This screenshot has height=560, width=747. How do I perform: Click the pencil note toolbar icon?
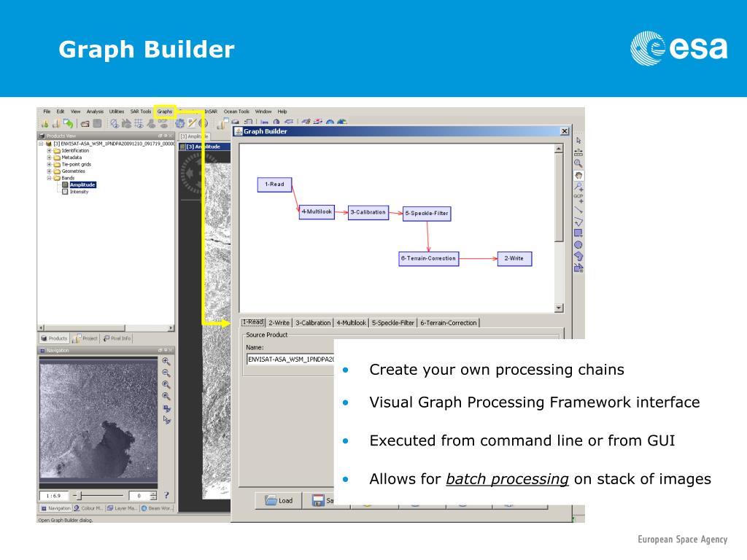(192, 124)
